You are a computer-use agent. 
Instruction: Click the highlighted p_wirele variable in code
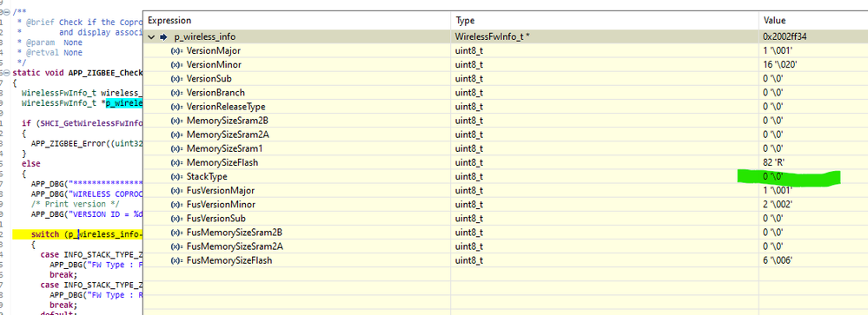coord(124,102)
